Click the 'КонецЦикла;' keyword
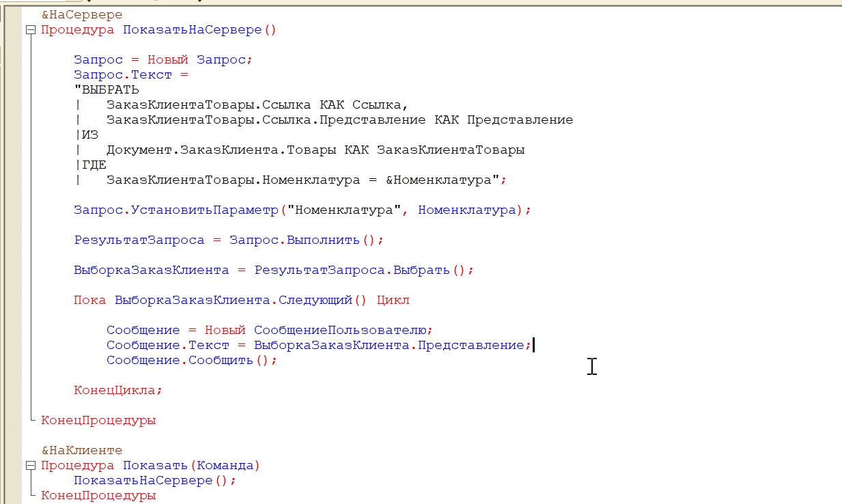Screen dimensions: 842x504 point(118,390)
